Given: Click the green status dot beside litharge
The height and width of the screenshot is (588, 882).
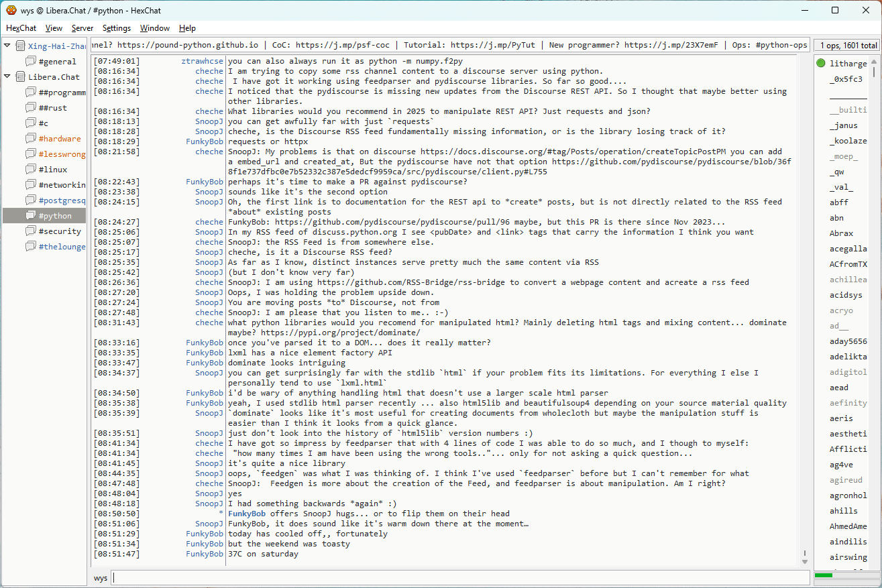Looking at the screenshot, I should [821, 64].
